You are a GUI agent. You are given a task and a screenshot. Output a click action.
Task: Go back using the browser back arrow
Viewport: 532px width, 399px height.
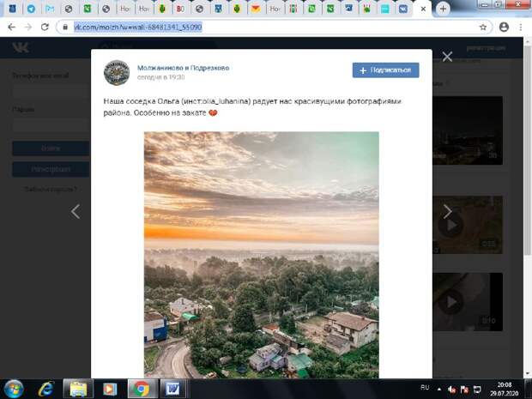[x=11, y=27]
